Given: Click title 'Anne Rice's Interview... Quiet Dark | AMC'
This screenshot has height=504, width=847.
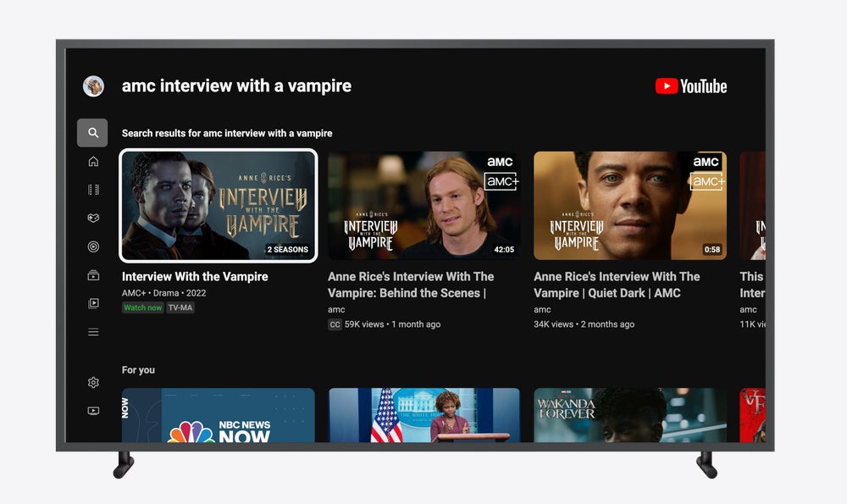Looking at the screenshot, I should 617,285.
